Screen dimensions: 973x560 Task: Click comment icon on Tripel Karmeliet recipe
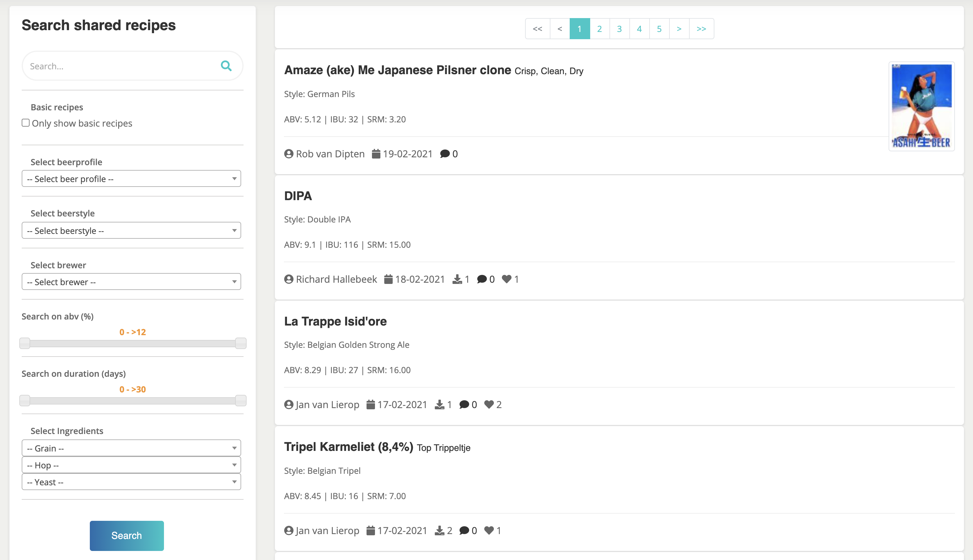[464, 531]
